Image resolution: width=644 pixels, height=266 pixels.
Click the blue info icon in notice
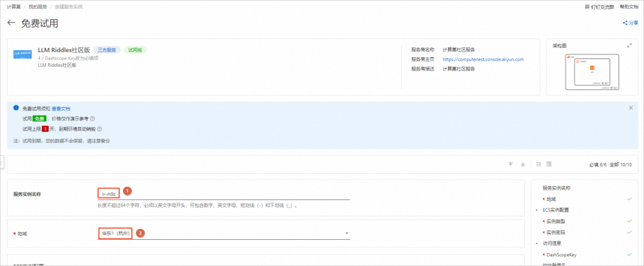coord(16,108)
